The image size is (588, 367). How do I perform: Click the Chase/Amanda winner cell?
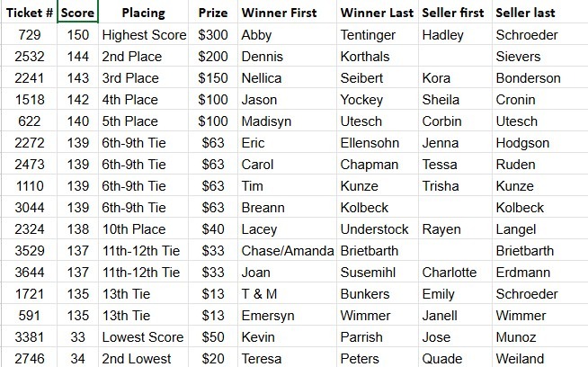click(288, 251)
